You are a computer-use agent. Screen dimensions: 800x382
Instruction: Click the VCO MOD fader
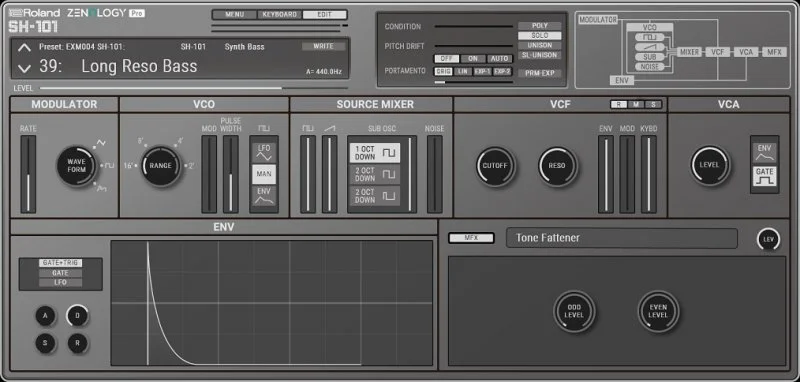click(209, 174)
